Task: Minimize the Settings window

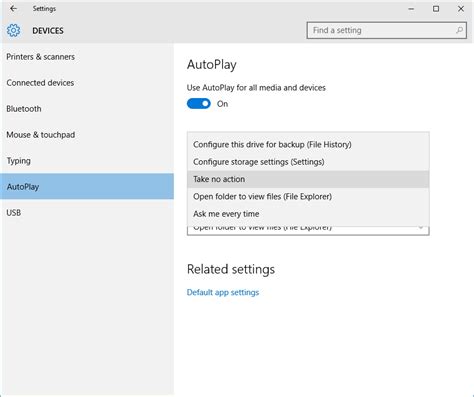Action: click(411, 9)
